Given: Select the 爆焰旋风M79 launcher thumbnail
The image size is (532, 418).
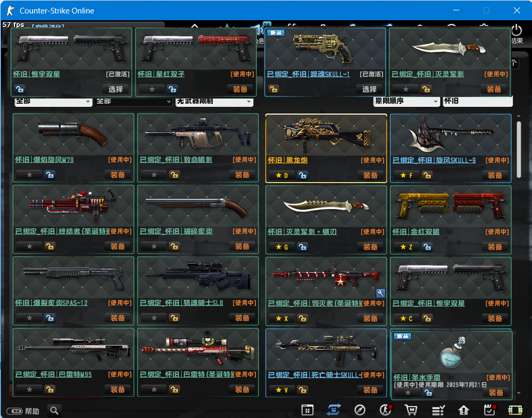Looking at the screenshot, I should 73,135.
